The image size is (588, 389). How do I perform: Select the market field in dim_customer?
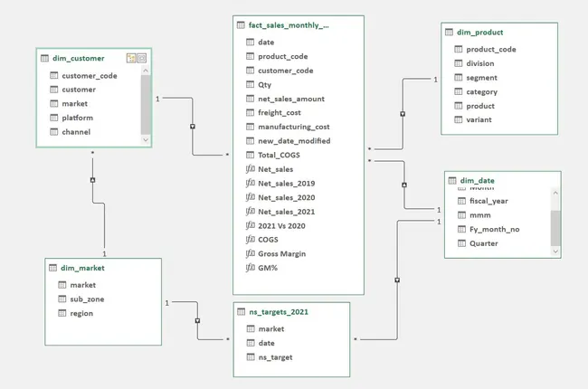[x=74, y=103]
